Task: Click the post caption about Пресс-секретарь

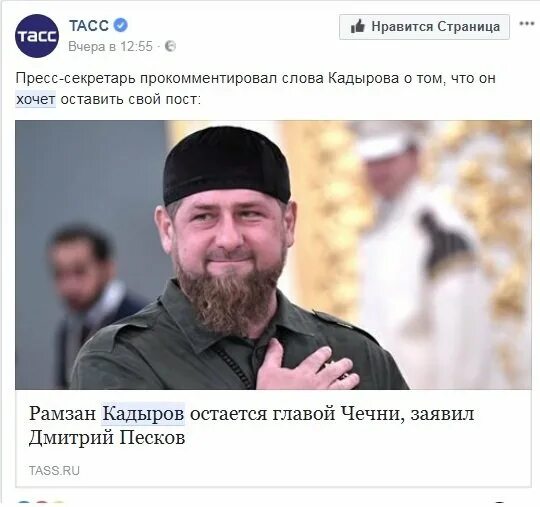Action: pyautogui.click(x=256, y=89)
